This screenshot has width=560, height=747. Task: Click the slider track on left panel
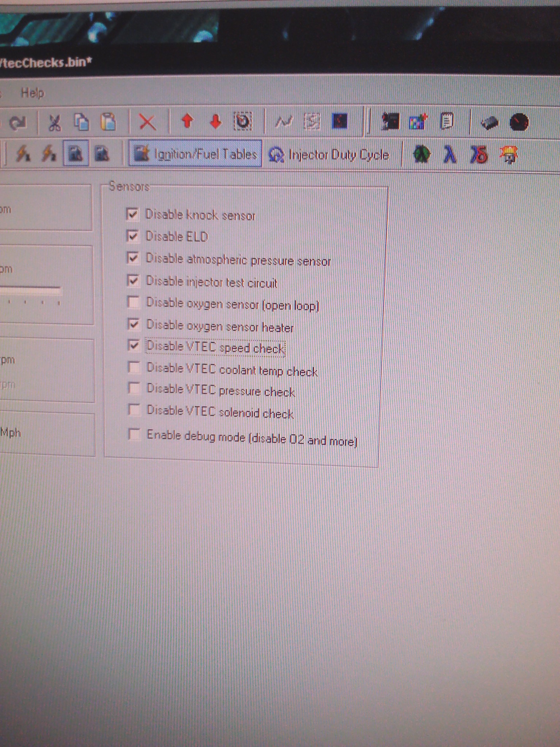click(x=31, y=290)
